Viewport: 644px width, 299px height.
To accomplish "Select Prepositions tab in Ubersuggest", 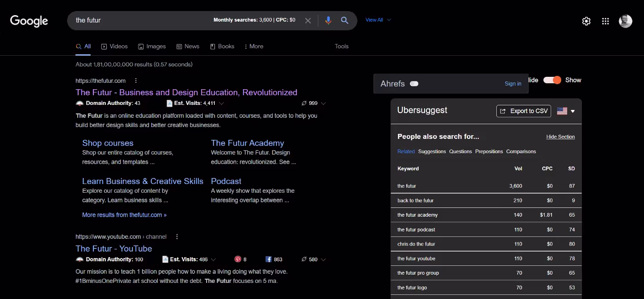I will [x=489, y=151].
